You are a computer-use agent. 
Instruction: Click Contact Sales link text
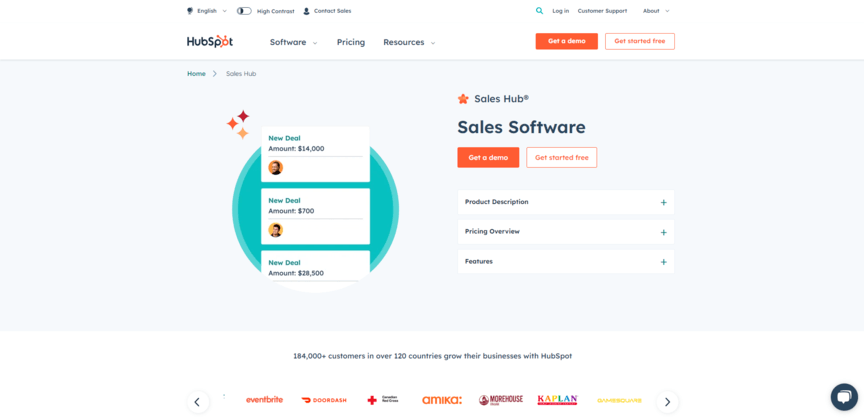point(332,11)
